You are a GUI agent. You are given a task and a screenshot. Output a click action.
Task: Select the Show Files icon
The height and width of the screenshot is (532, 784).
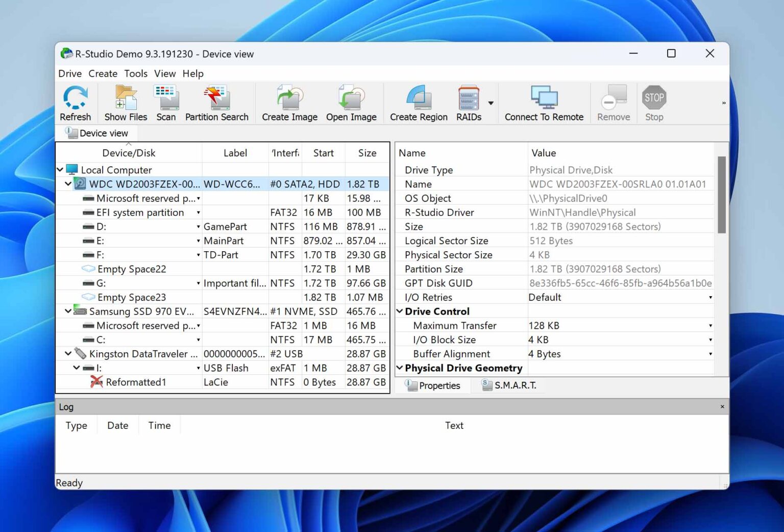[125, 102]
